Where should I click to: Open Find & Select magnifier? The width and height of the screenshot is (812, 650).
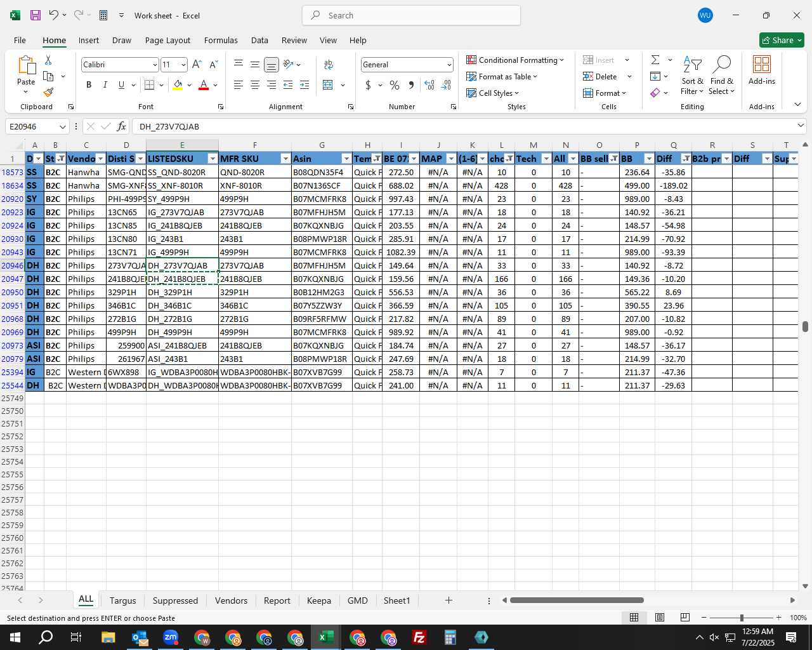tap(721, 75)
